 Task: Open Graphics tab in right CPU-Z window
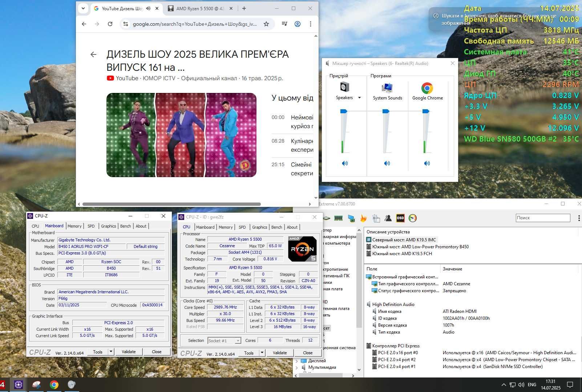tap(259, 227)
